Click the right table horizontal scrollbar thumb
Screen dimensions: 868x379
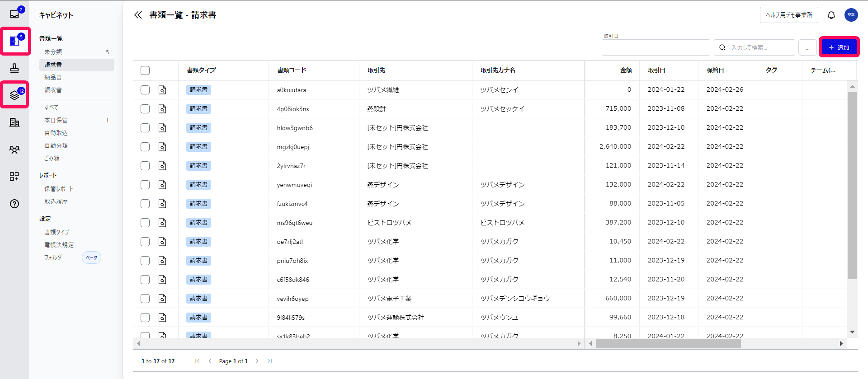(668, 344)
